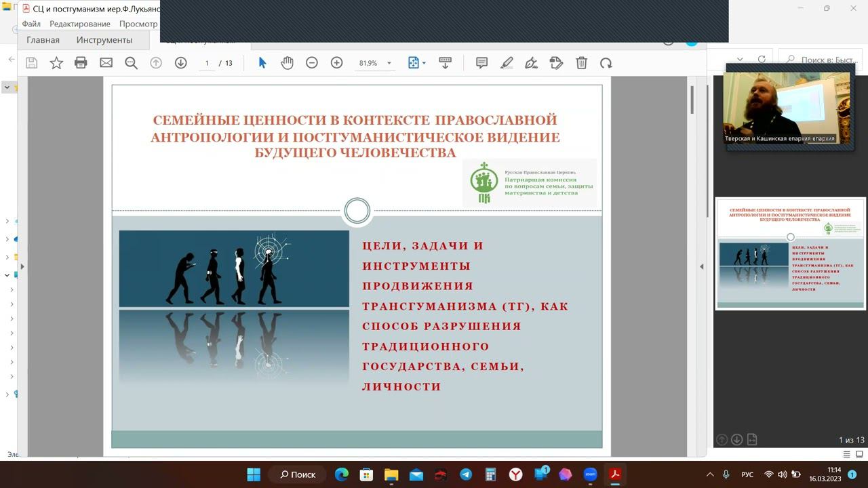Screen dimensions: 868x488
Task: Select the highlight text pen tool
Action: [507, 63]
